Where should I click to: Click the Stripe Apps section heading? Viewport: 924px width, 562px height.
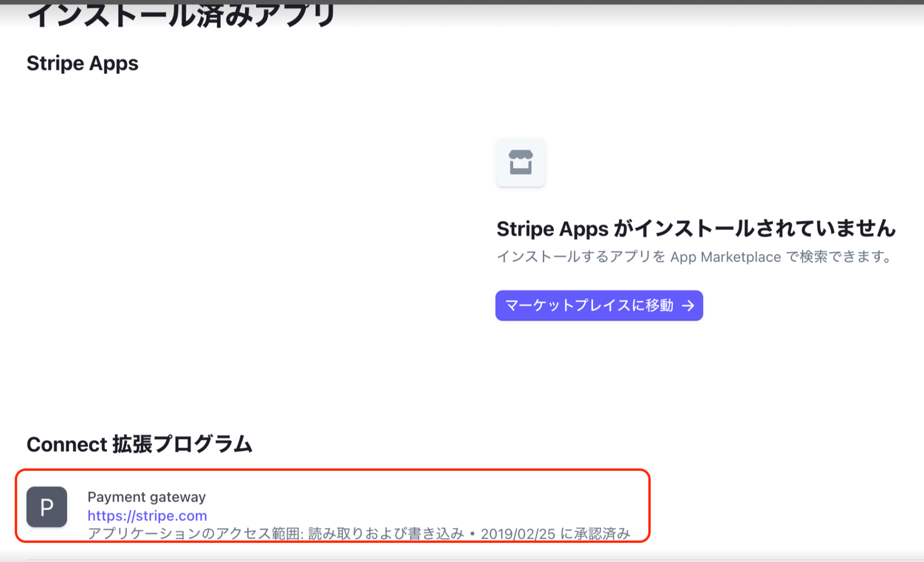coord(83,63)
